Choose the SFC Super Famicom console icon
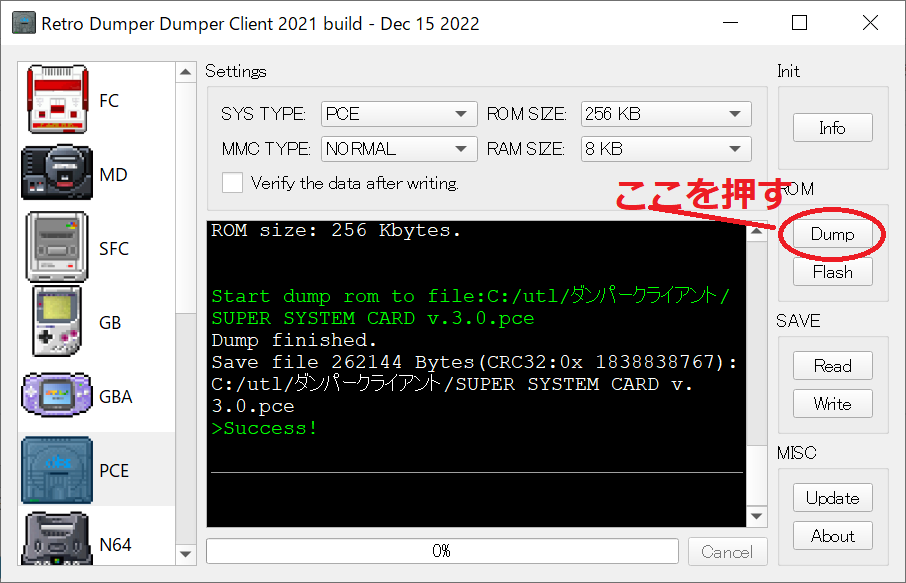This screenshot has height=583, width=906. 57,247
